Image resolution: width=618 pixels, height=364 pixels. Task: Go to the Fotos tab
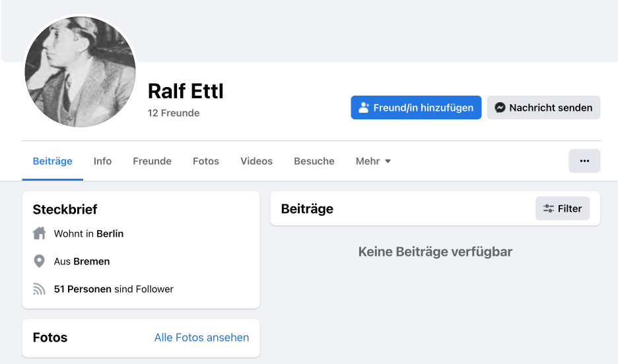(206, 161)
